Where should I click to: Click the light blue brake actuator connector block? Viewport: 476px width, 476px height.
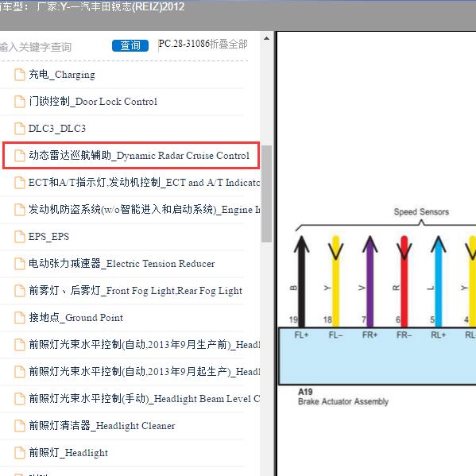tap(377, 356)
